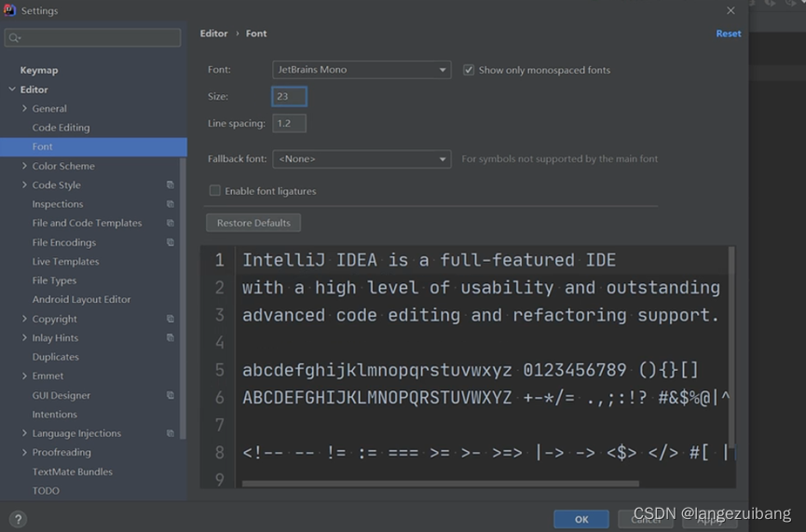
Task: Click the copy icon beside GUI Designer
Action: 171,395
